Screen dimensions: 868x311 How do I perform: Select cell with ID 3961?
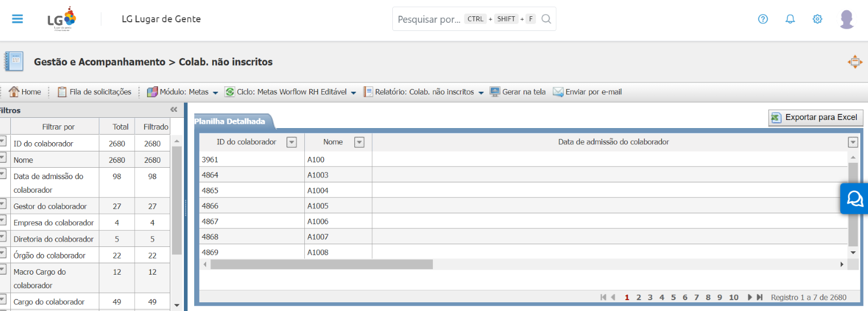[x=252, y=160]
